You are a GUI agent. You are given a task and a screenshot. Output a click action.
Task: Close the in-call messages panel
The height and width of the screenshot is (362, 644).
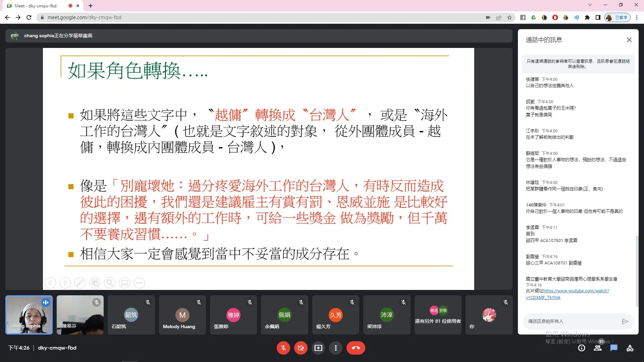pos(629,40)
